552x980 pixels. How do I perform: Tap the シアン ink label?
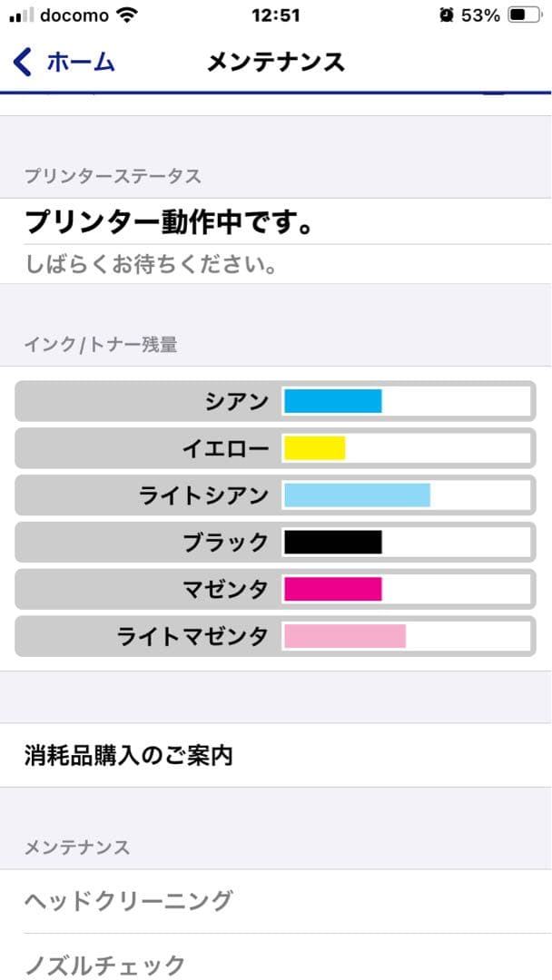click(236, 401)
